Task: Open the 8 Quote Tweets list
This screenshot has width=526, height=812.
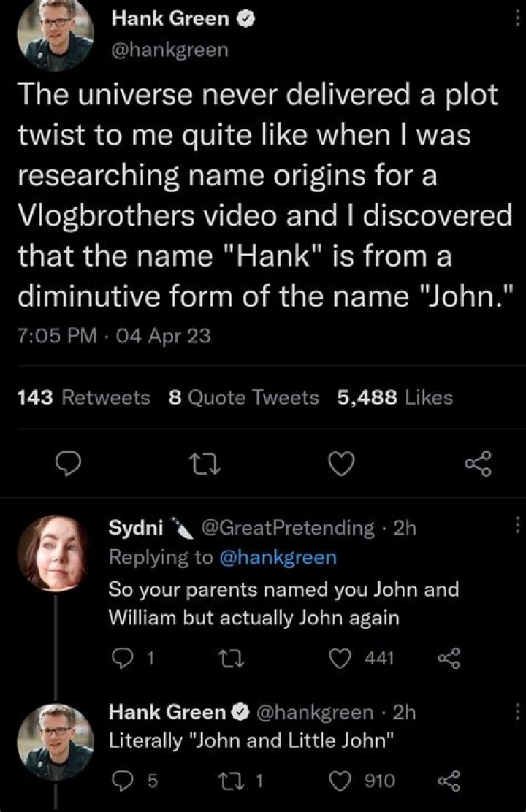Action: tap(243, 397)
